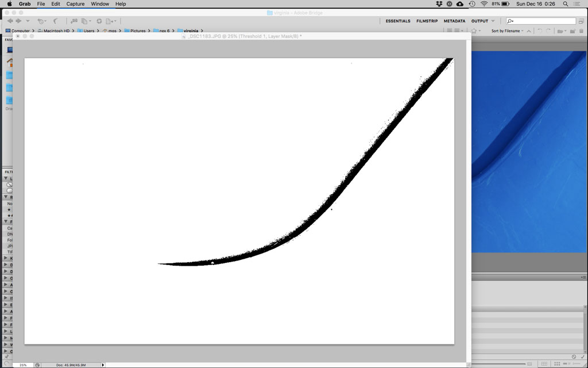Switch to list view icon in Bridge
This screenshot has height=368, width=588.
click(x=578, y=364)
